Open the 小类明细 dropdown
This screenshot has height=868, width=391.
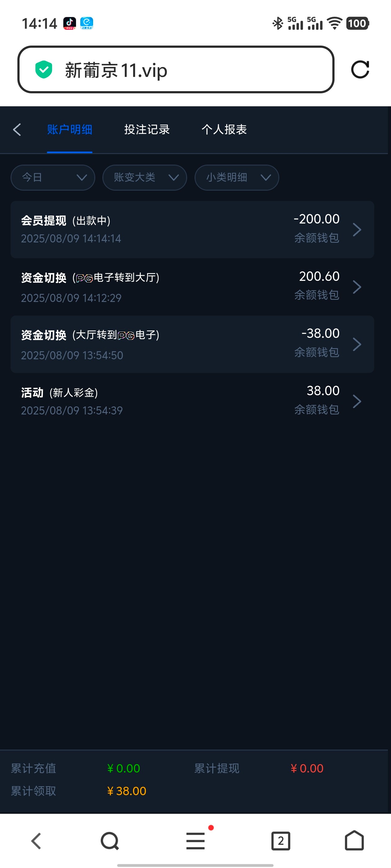[236, 178]
